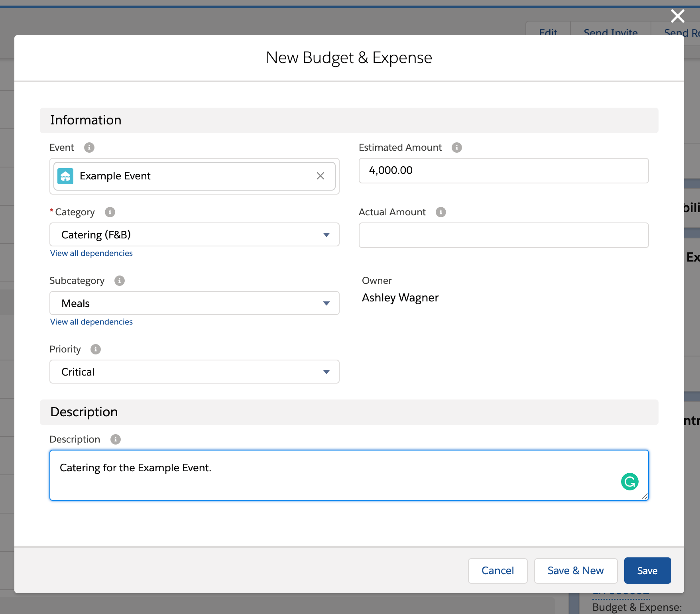Click the info icon beside Actual Amount
700x614 pixels.
(x=441, y=212)
